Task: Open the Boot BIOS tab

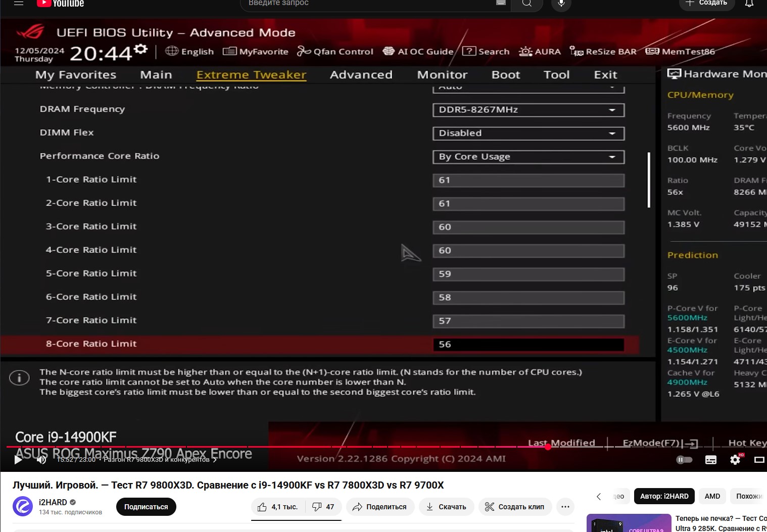Action: [x=506, y=75]
